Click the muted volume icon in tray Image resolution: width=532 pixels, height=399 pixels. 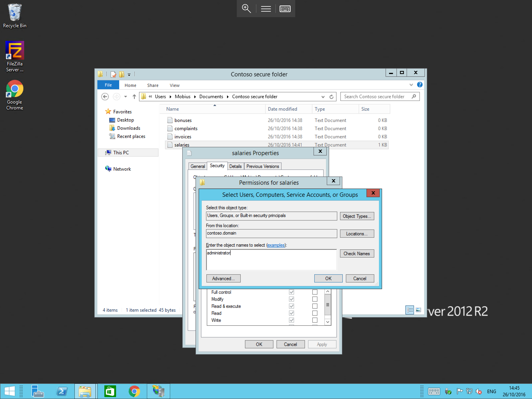tap(478, 391)
